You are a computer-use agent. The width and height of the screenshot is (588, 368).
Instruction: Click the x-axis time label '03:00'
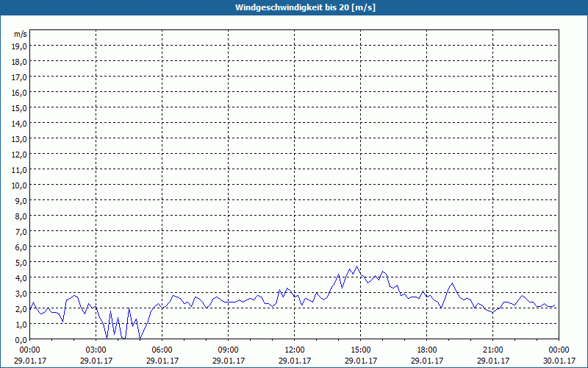point(96,350)
